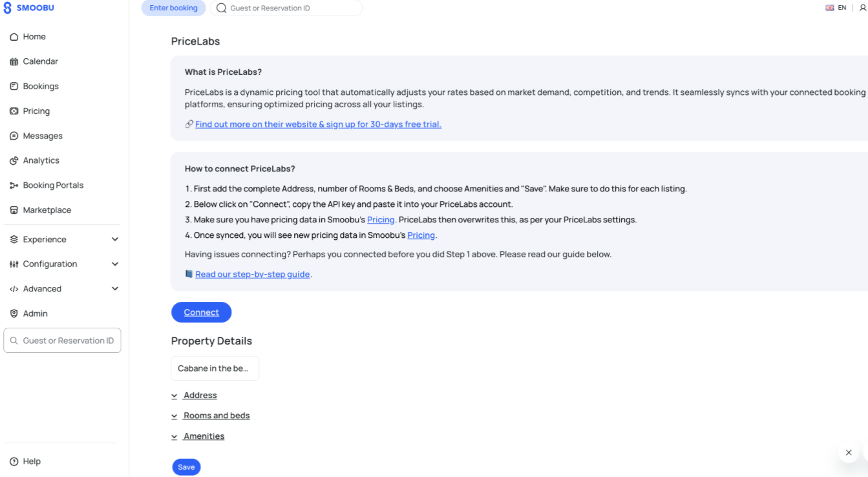Click the Bookings icon in sidebar

tap(14, 86)
